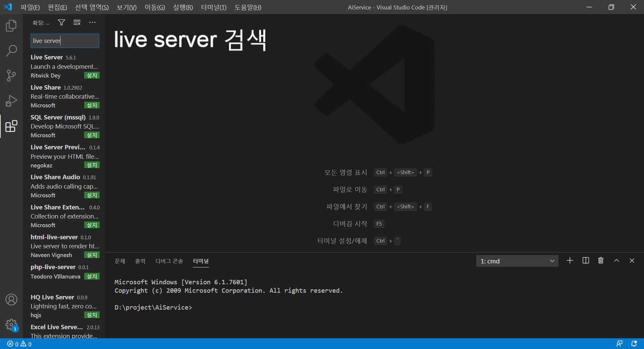Open php-live-server extension details
The height and width of the screenshot is (349, 644).
[x=64, y=272]
